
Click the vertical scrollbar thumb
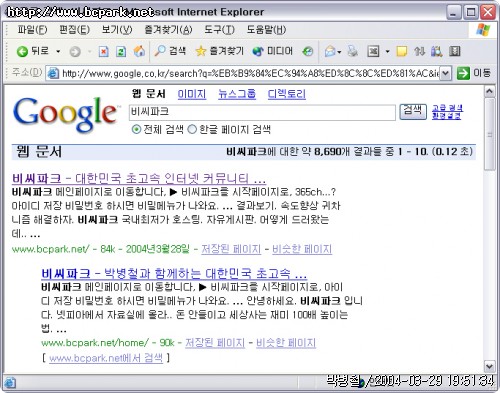tap(489, 134)
